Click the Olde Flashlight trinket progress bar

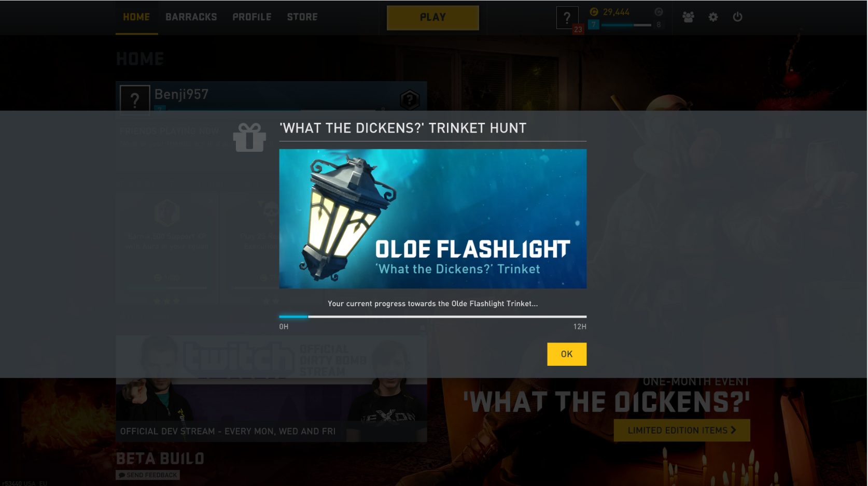[433, 317]
